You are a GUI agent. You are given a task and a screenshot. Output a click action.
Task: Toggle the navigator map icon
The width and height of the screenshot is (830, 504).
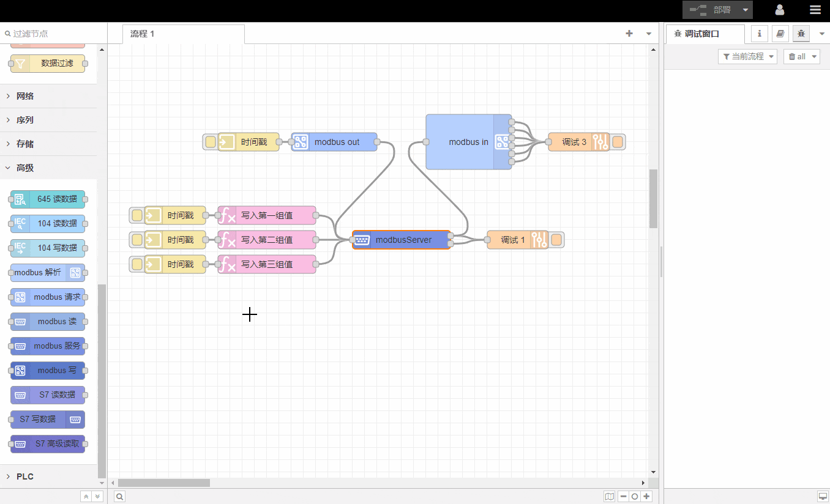(x=609, y=497)
